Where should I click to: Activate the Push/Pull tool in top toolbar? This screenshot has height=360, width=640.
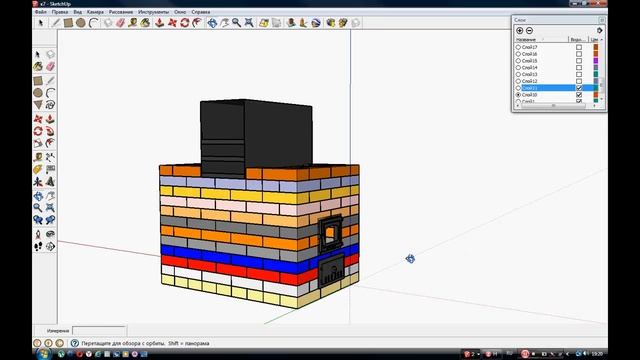click(160, 23)
